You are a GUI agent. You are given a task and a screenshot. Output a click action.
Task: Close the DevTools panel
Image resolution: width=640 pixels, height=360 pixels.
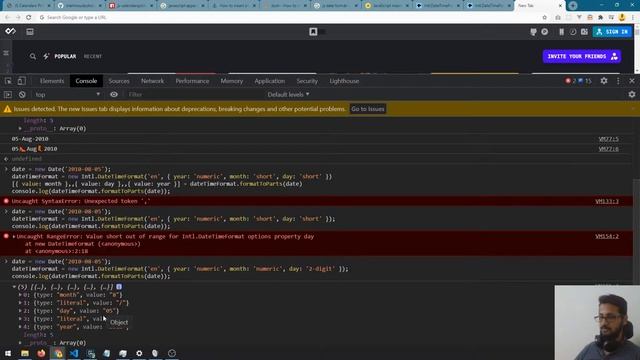[632, 81]
